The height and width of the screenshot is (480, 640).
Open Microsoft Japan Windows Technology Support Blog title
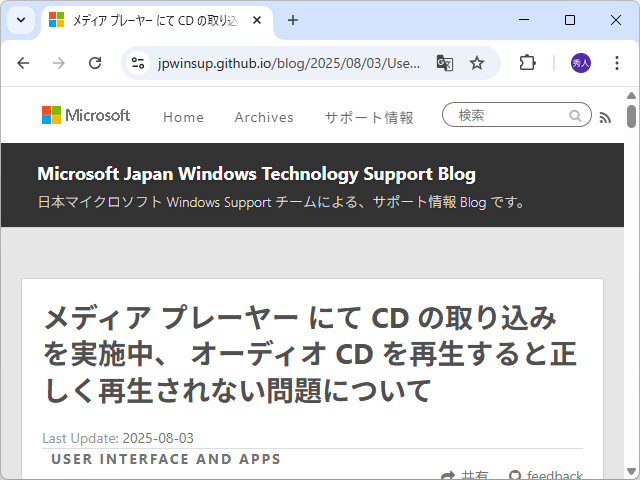(256, 174)
